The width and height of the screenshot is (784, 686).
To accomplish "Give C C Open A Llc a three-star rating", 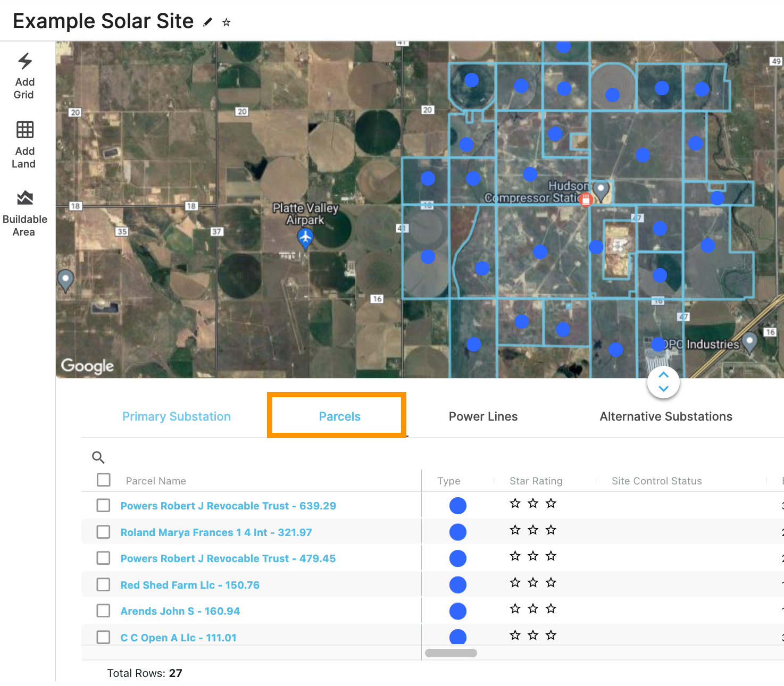I will pyautogui.click(x=551, y=634).
